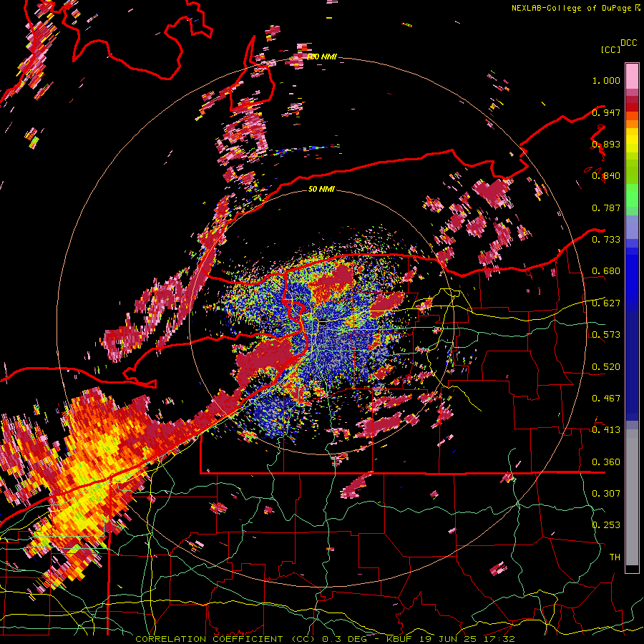Click the Correlation Coefficient KBUF caption
The height and width of the screenshot is (644, 644).
click(x=325, y=639)
